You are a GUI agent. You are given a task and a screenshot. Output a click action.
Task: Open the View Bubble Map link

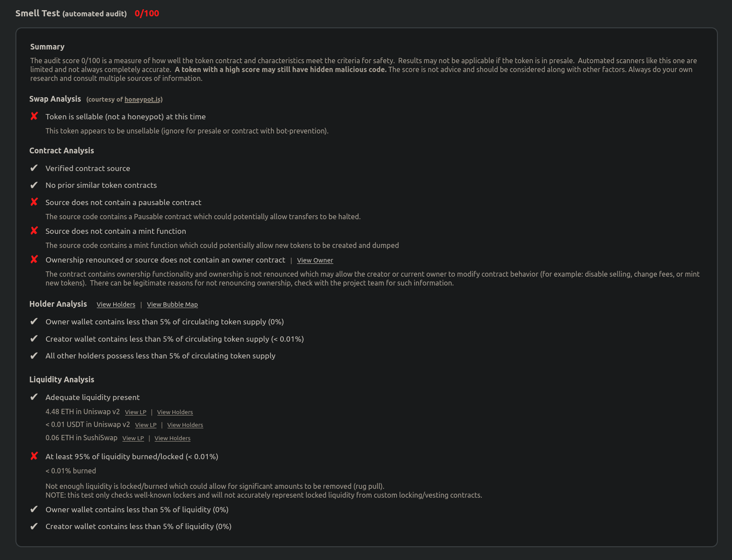click(x=172, y=305)
